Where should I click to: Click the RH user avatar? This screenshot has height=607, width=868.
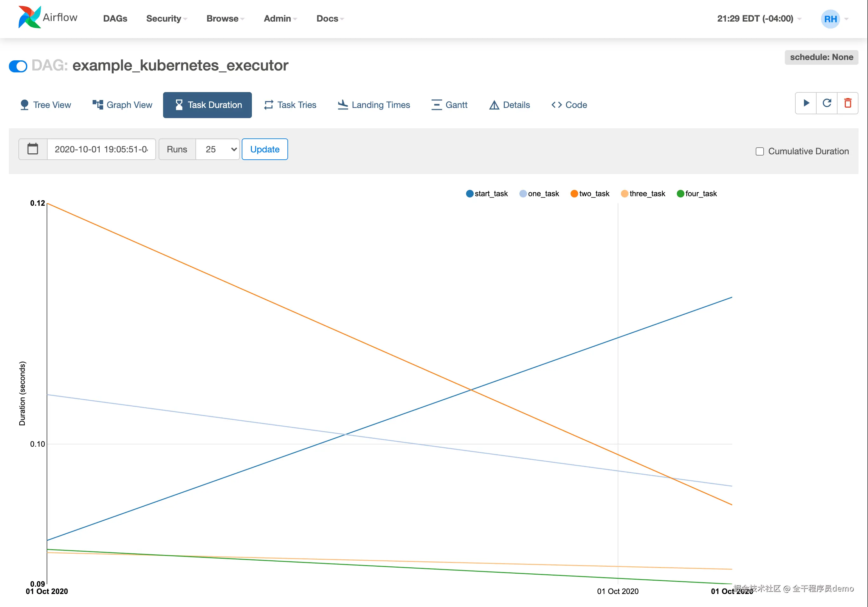[x=830, y=19]
